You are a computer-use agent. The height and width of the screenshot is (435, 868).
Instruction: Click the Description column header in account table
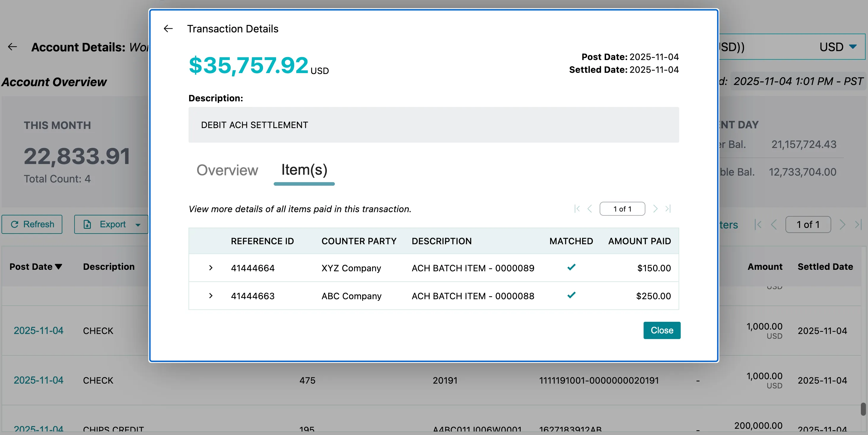109,267
